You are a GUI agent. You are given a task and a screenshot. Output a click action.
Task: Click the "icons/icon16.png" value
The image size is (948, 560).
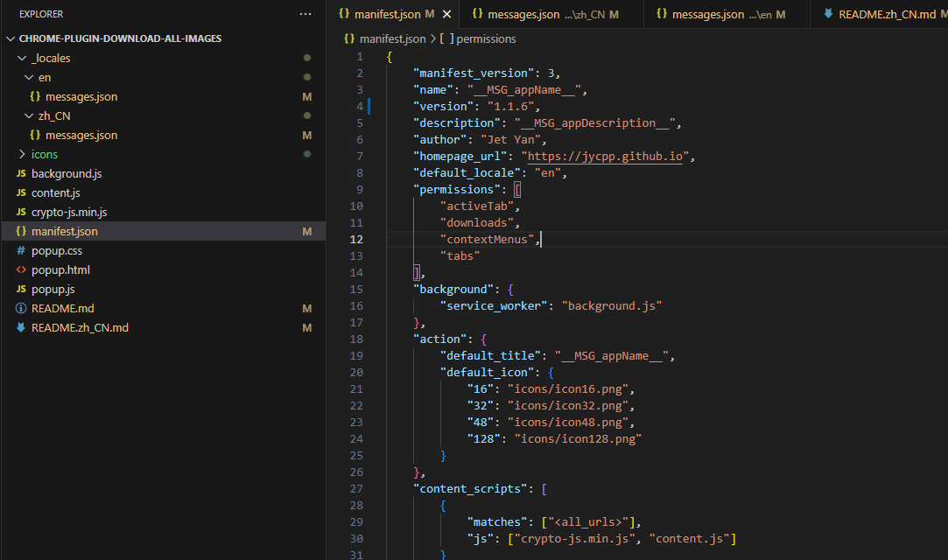(568, 389)
